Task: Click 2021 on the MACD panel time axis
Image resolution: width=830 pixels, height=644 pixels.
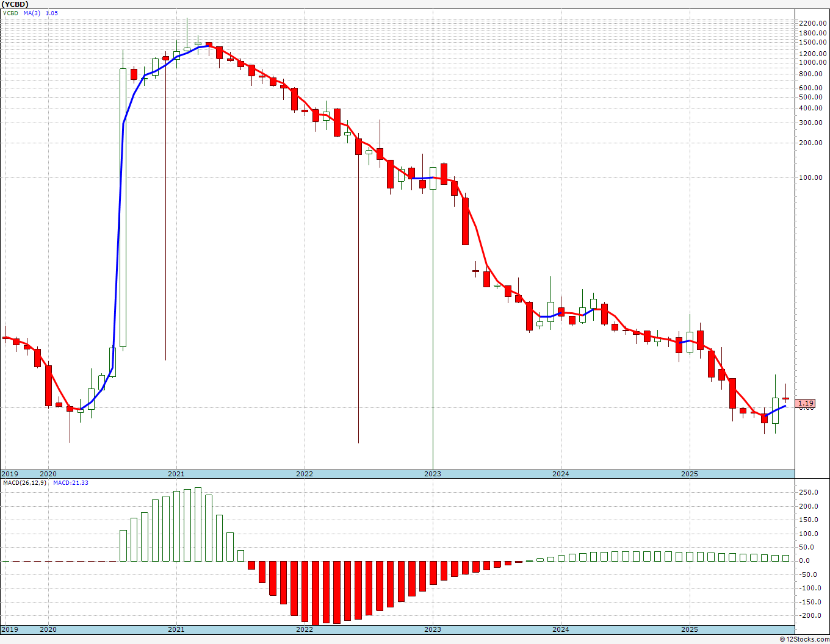Action: tap(176, 629)
